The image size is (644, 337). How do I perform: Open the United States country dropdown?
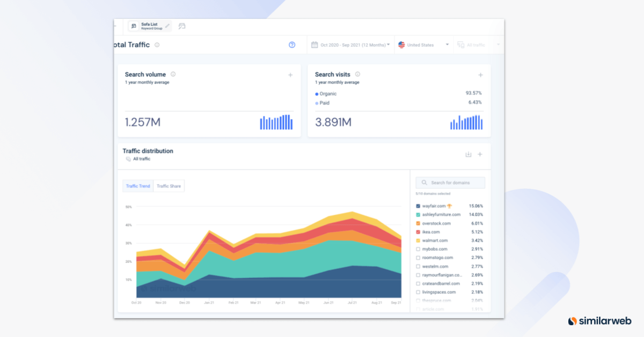point(424,45)
